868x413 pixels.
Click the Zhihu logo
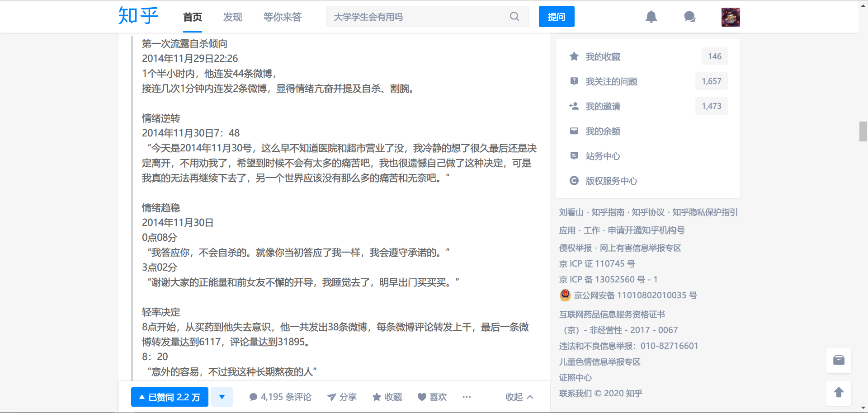(138, 16)
